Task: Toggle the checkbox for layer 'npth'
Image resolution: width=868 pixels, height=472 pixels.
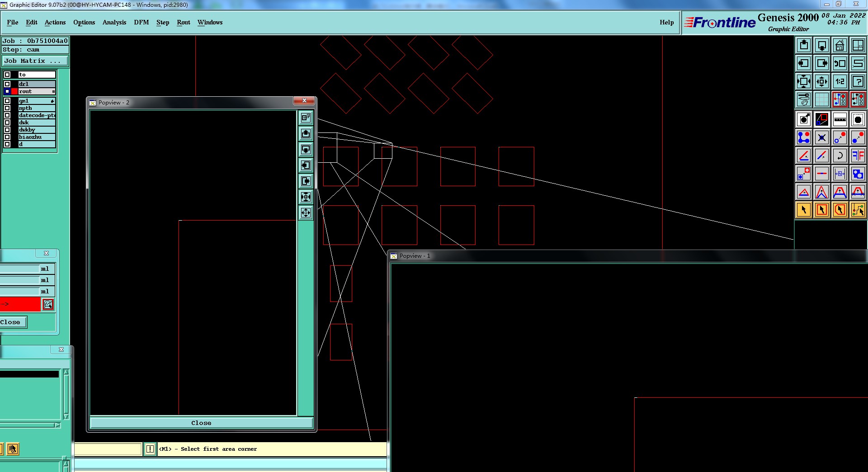Action: pos(7,108)
